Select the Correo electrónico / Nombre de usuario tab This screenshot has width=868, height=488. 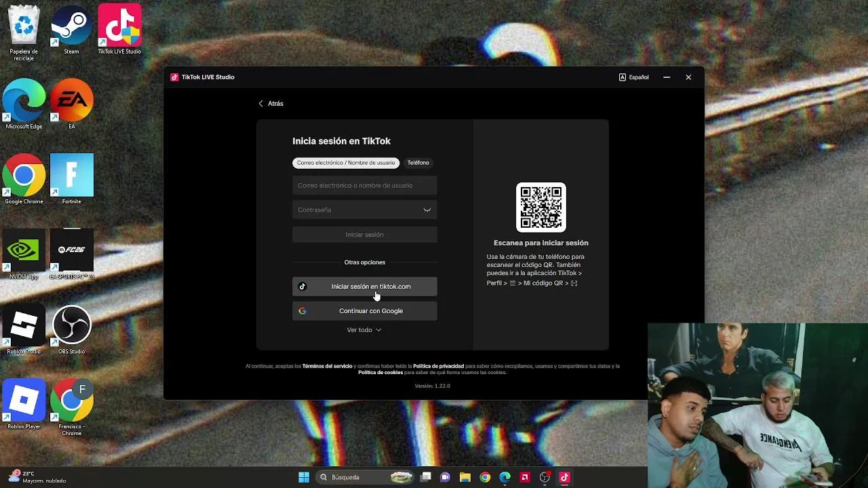tap(346, 163)
